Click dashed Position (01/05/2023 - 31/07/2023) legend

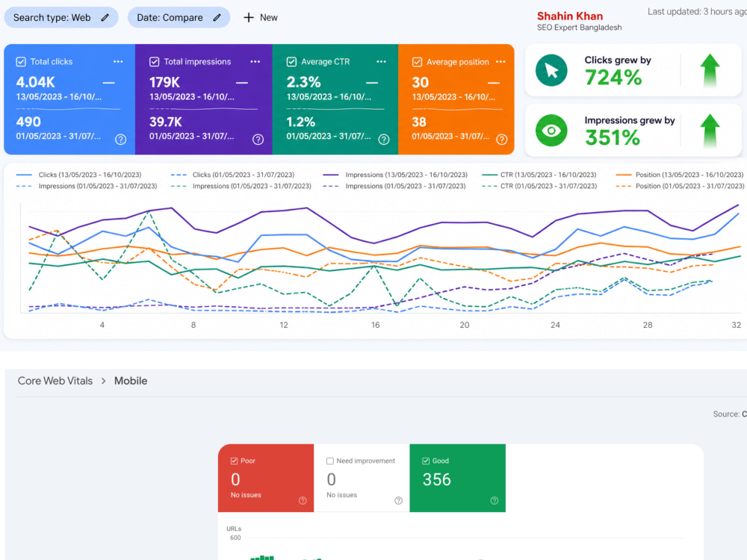coord(680,186)
